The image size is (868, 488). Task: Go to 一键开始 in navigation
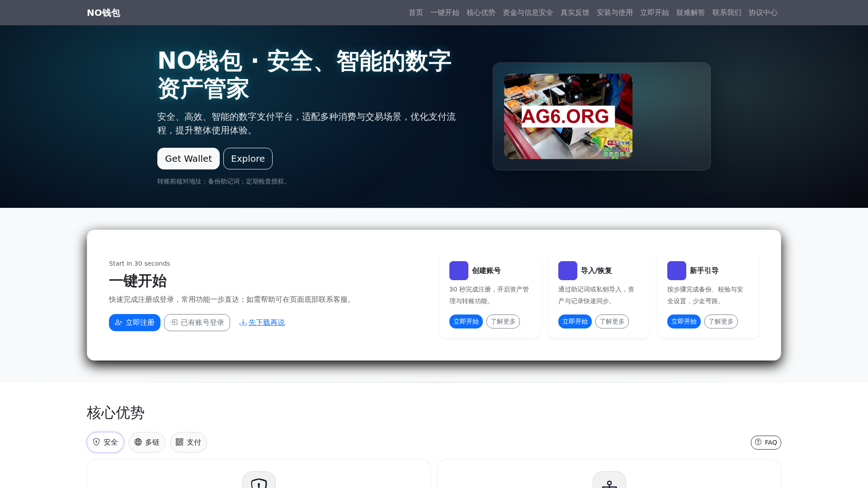tap(445, 13)
